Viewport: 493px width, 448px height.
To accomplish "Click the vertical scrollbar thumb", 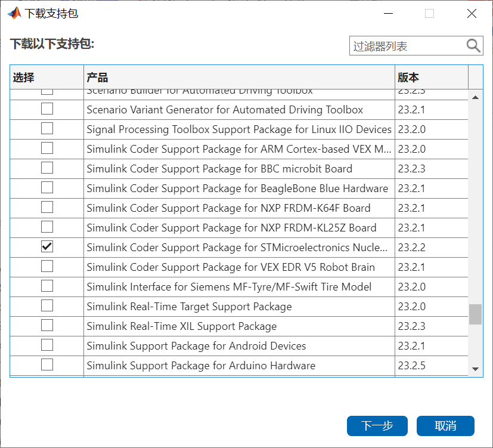I will pos(475,314).
